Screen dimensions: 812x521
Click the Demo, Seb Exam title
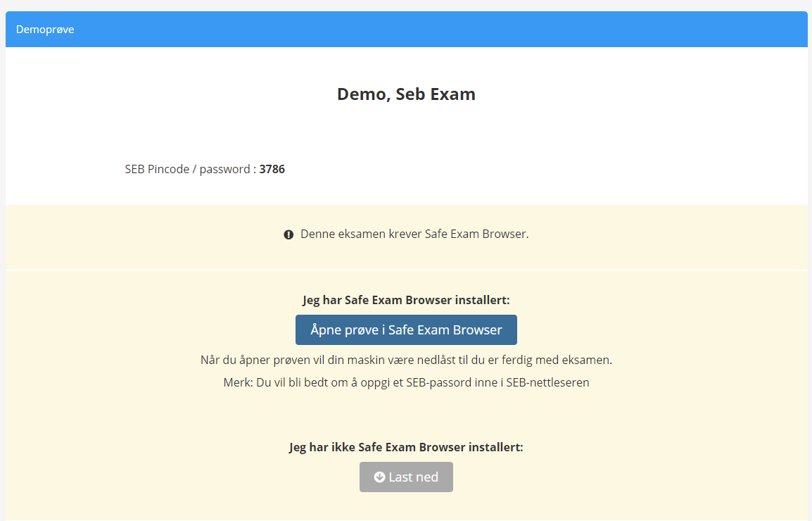pos(406,94)
